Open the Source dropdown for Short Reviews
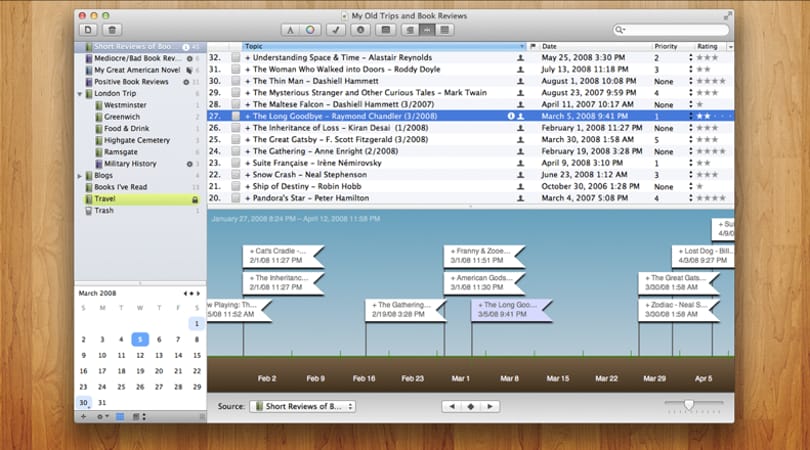 [303, 407]
